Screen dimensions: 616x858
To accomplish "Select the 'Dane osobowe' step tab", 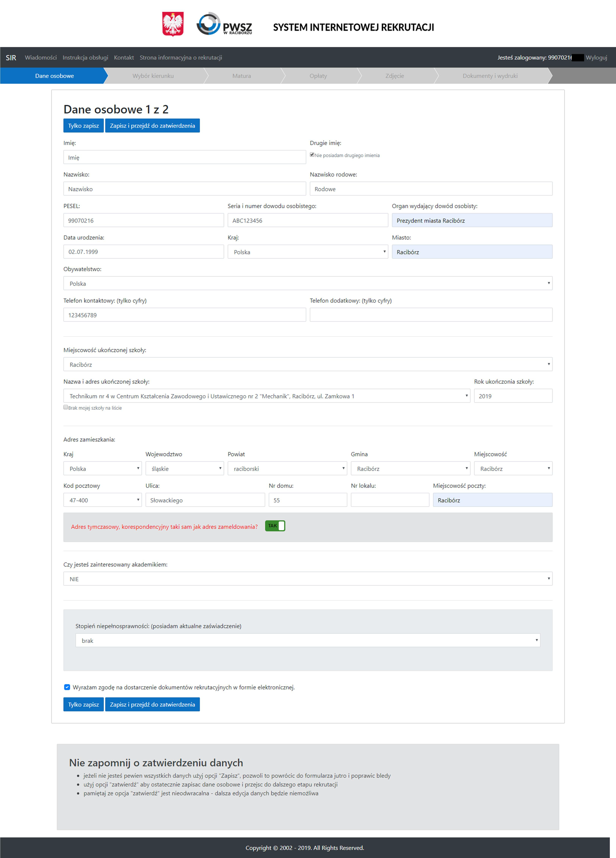I will (54, 76).
